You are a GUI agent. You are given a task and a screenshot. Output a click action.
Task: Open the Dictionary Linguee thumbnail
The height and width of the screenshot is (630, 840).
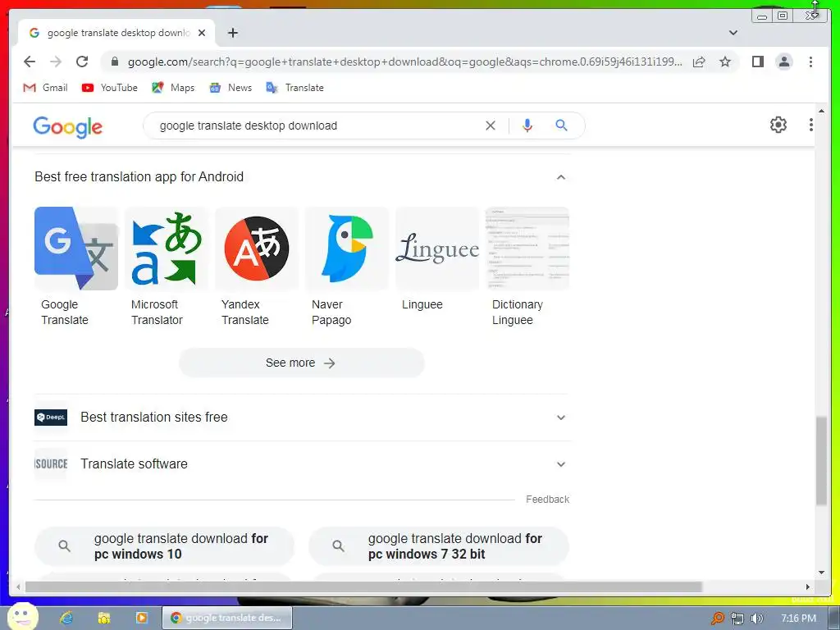click(x=527, y=249)
